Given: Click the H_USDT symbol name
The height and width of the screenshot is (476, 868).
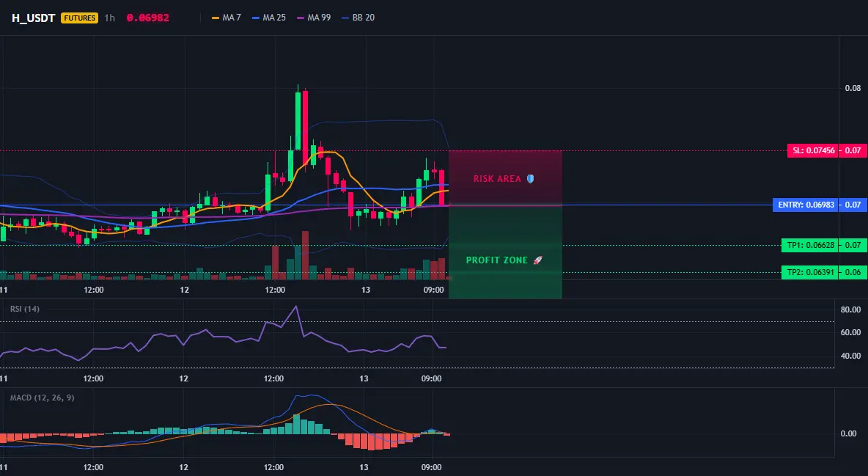Looking at the screenshot, I should pos(33,18).
